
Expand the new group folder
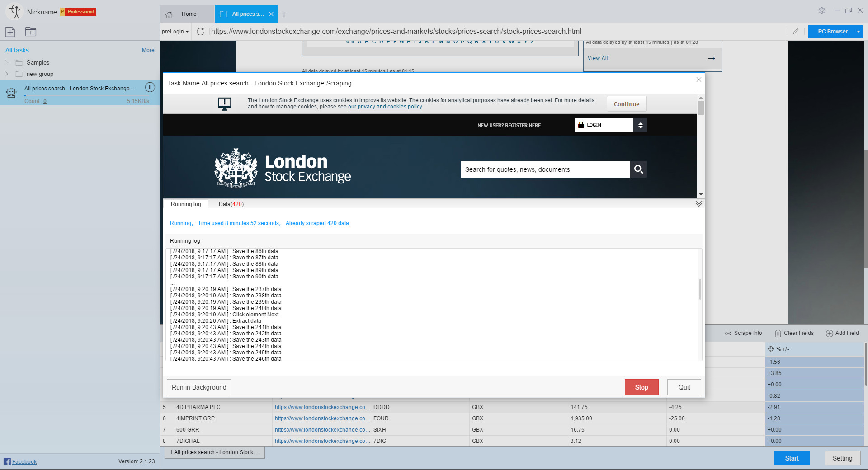[x=7, y=74]
